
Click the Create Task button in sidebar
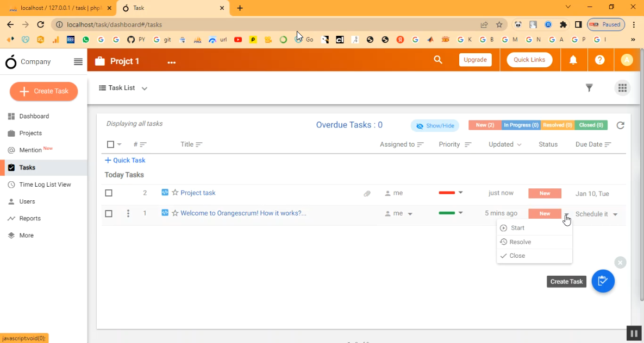[43, 91]
